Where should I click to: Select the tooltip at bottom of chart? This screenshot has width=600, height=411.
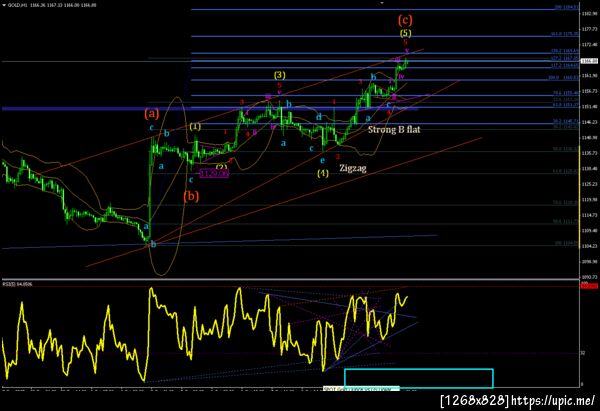pos(361,388)
